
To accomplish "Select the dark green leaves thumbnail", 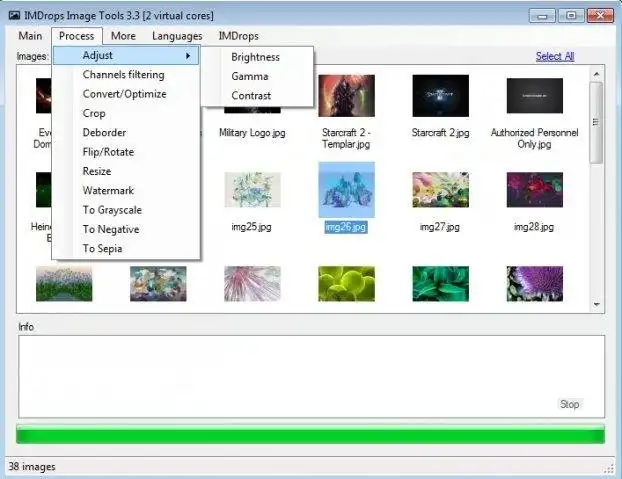I will pos(440,284).
